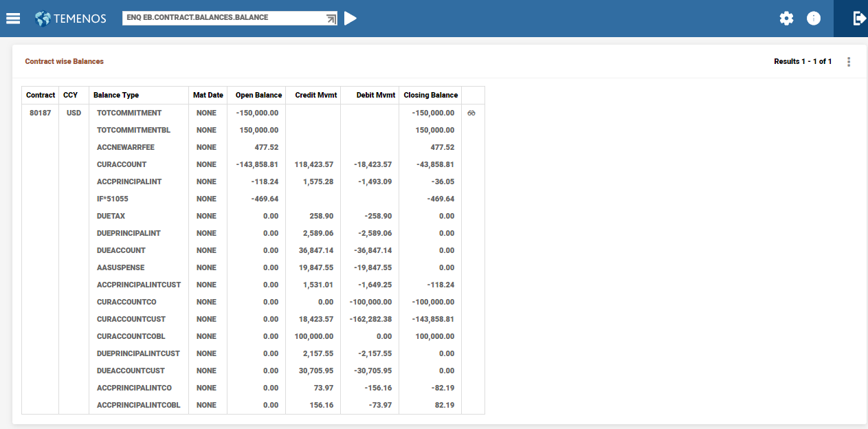Screen dimensions: 868x429
Task: Open the three-dot results options menu
Action: coord(849,62)
